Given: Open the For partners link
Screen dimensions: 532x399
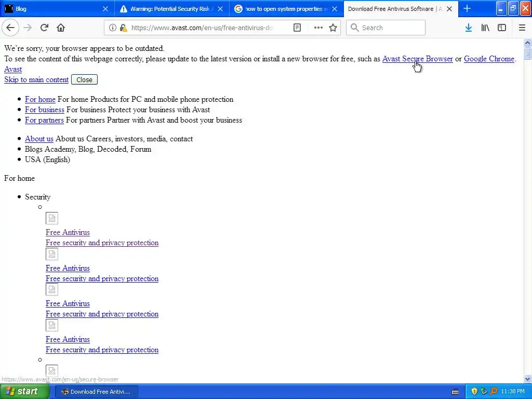Looking at the screenshot, I should (44, 120).
